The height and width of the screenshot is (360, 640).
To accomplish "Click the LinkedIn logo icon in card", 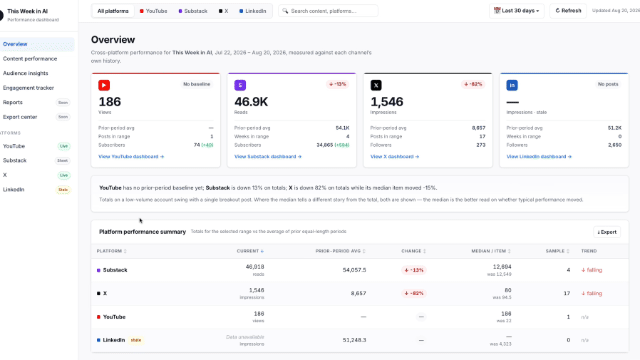I will coord(512,85).
